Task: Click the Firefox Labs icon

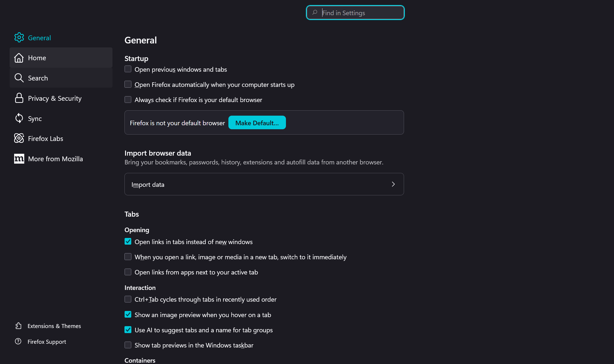Action: click(x=19, y=138)
